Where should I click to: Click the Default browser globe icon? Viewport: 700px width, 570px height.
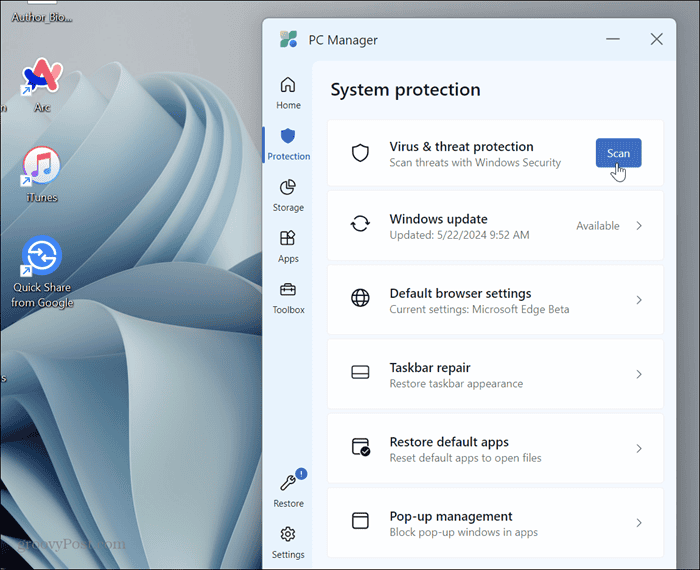pyautogui.click(x=360, y=298)
